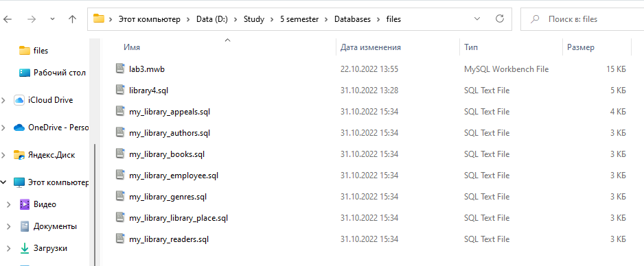Click the Яндекс.Диск folder icon

[19, 155]
